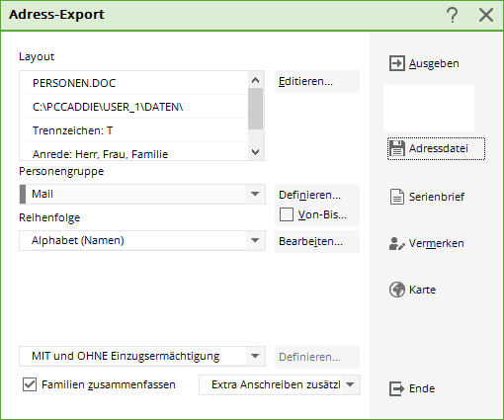Click the Serienbrief document icon

coord(397,197)
